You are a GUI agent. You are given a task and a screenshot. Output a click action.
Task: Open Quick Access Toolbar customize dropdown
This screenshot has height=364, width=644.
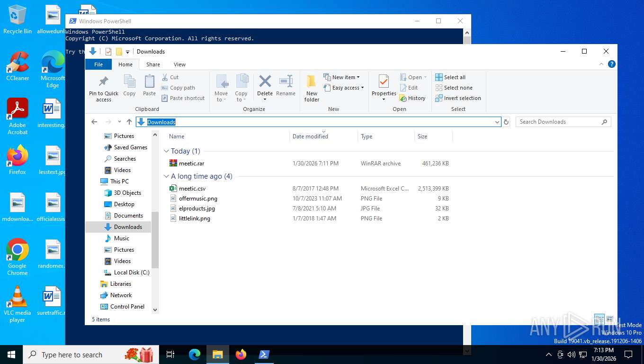128,52
